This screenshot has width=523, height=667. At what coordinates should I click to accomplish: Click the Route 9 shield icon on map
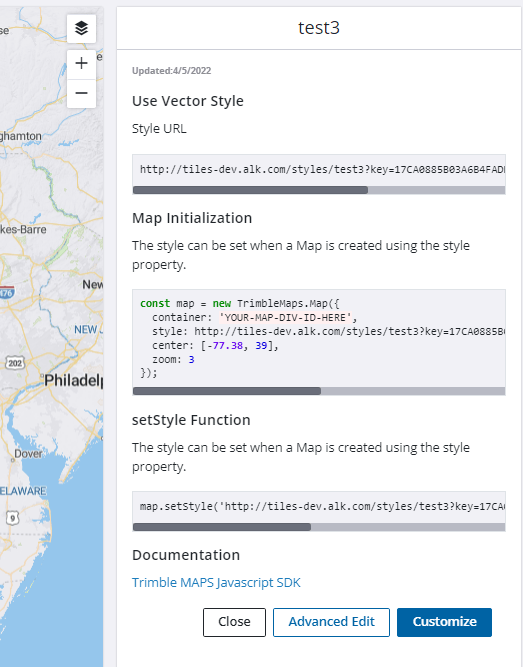[x=13, y=518]
